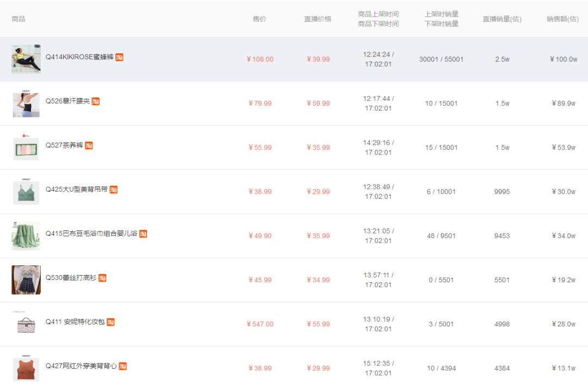Open Q427网红外穿美背背心 product link
The image size is (588, 390).
pos(81,366)
